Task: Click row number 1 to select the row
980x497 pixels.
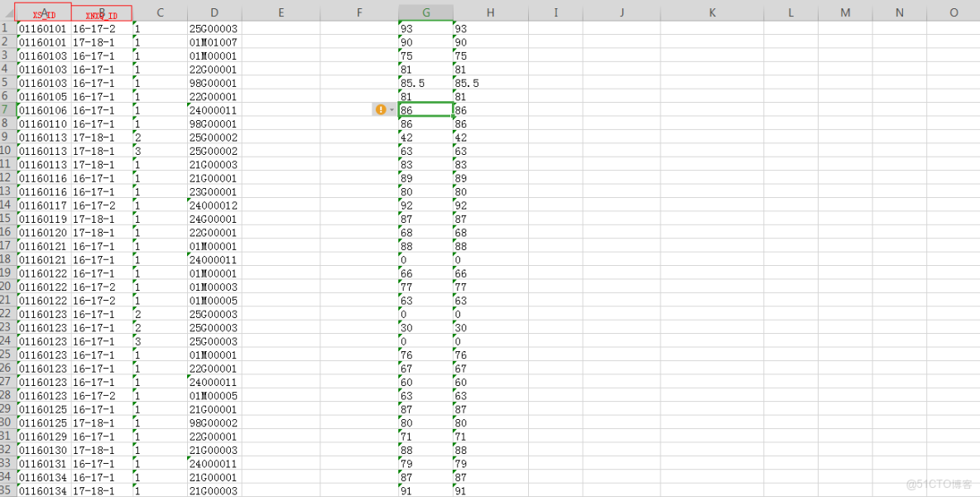Action: click(x=7, y=28)
